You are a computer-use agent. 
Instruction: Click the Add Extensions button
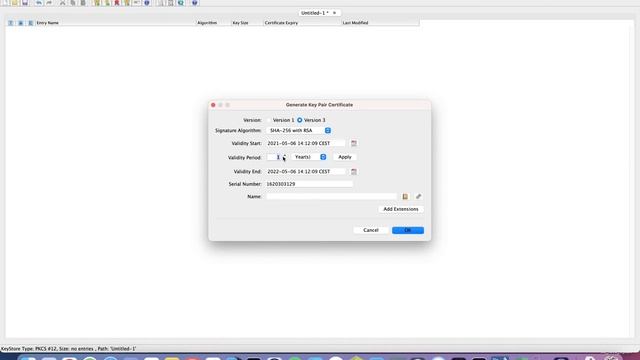click(x=401, y=209)
